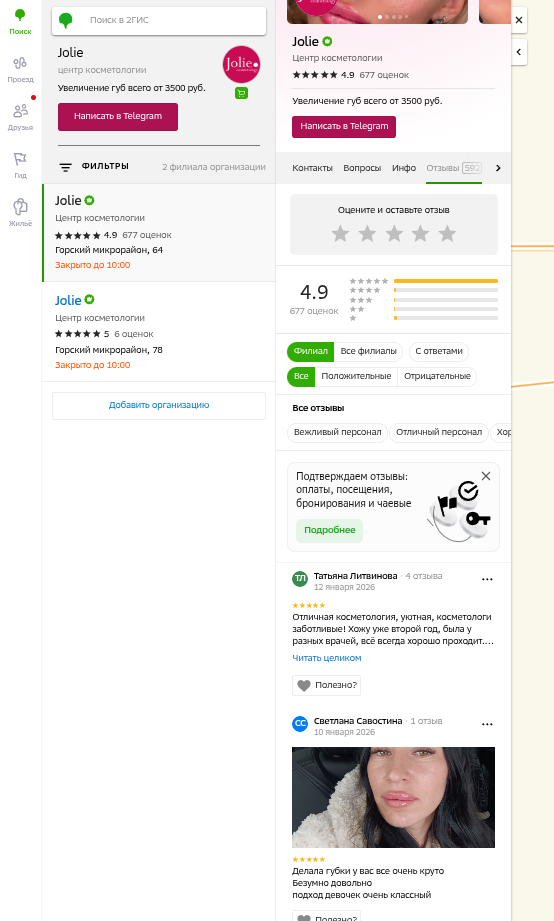Click Добавить организацию button
This screenshot has height=921, width=554.
coord(159,405)
